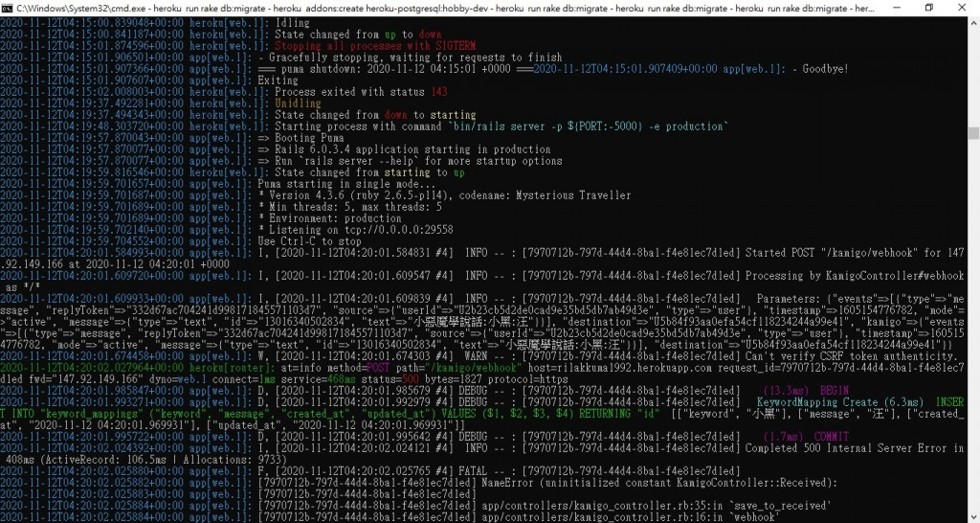
Task: Click 'Rails 6.0.3.4 application starting in production'
Action: tap(413, 149)
